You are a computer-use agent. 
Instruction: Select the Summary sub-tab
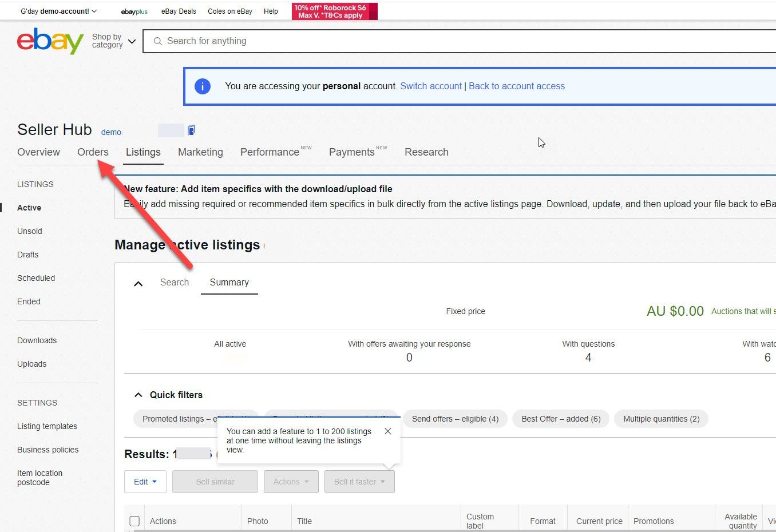pyautogui.click(x=229, y=283)
